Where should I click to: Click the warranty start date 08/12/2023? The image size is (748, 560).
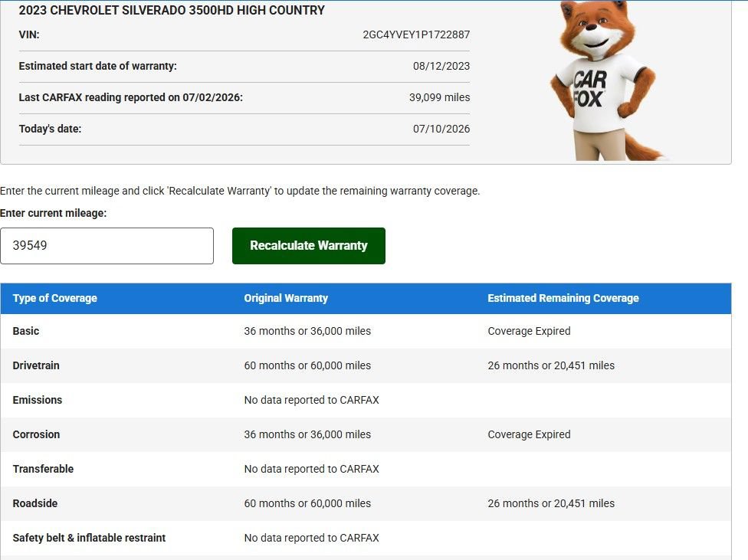(441, 67)
